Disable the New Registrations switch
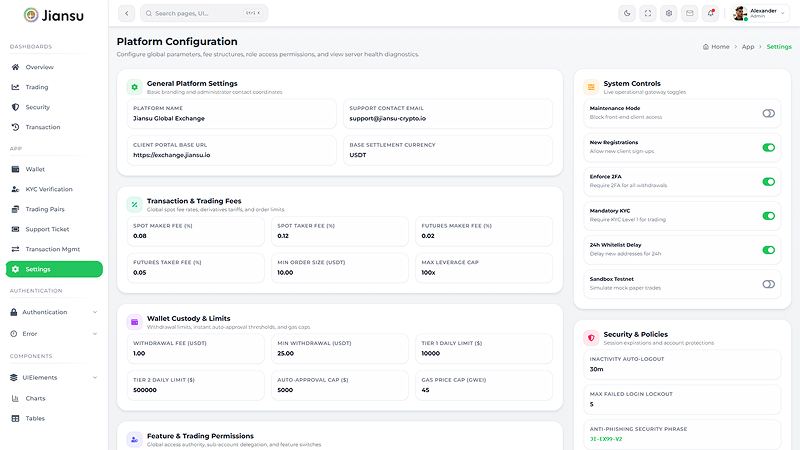 [768, 147]
